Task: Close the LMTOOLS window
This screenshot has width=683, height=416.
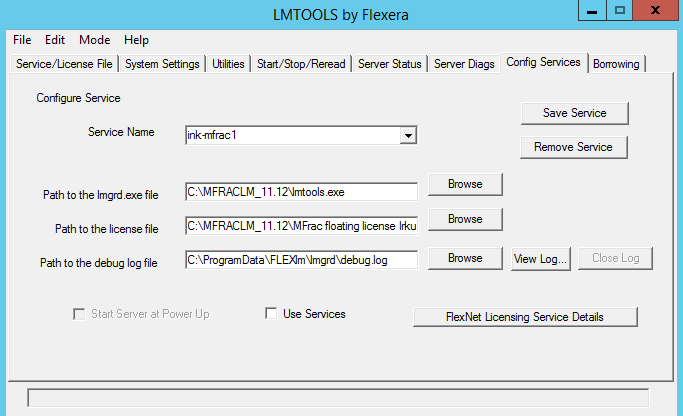Action: tap(655, 10)
